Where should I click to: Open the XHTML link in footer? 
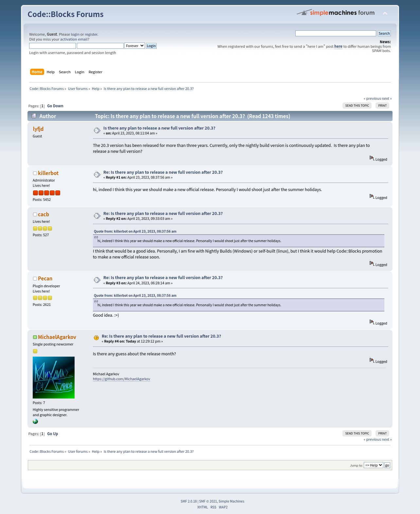click(202, 507)
